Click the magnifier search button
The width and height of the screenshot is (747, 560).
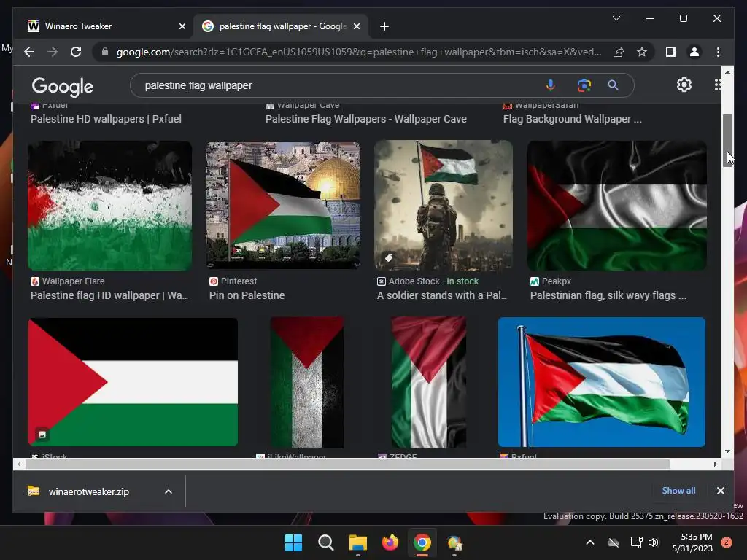pos(613,85)
